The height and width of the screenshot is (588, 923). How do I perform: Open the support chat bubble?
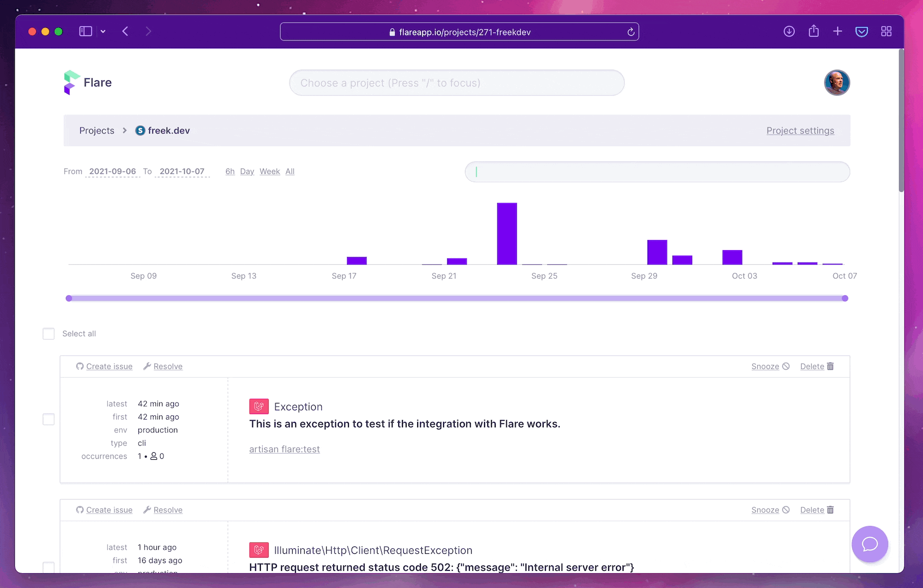pos(870,544)
